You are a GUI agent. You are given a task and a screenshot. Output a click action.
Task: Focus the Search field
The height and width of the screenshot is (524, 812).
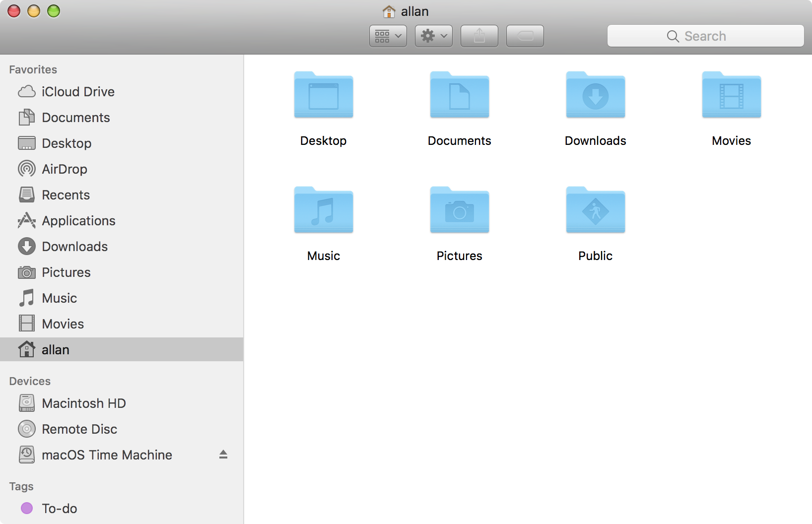(x=706, y=36)
